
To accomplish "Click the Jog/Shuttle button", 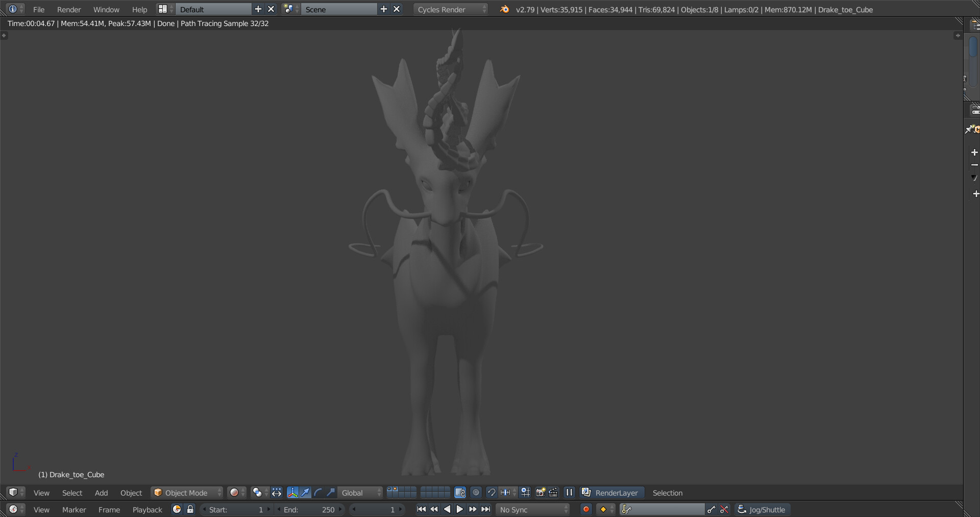I will 763,509.
